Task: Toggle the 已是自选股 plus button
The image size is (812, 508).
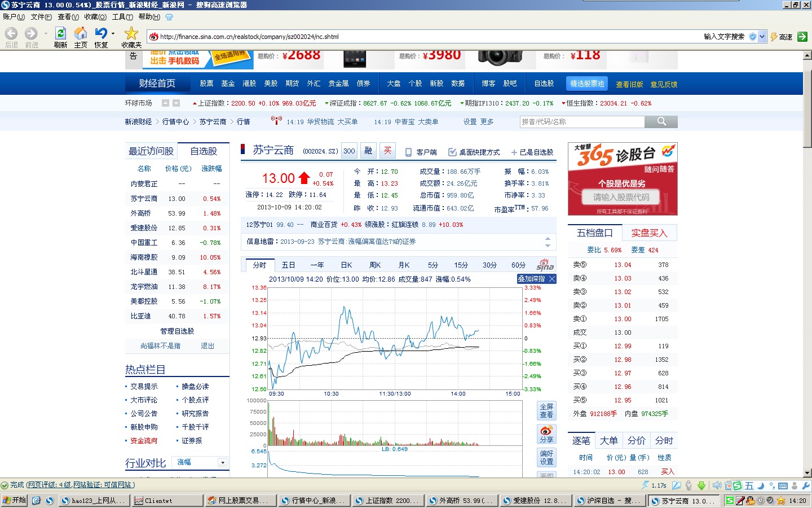Action: click(x=514, y=152)
